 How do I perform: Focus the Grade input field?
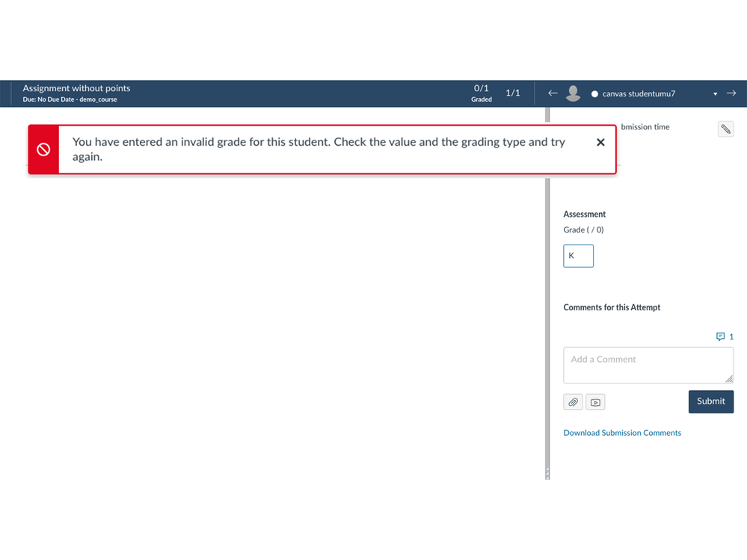tap(578, 256)
